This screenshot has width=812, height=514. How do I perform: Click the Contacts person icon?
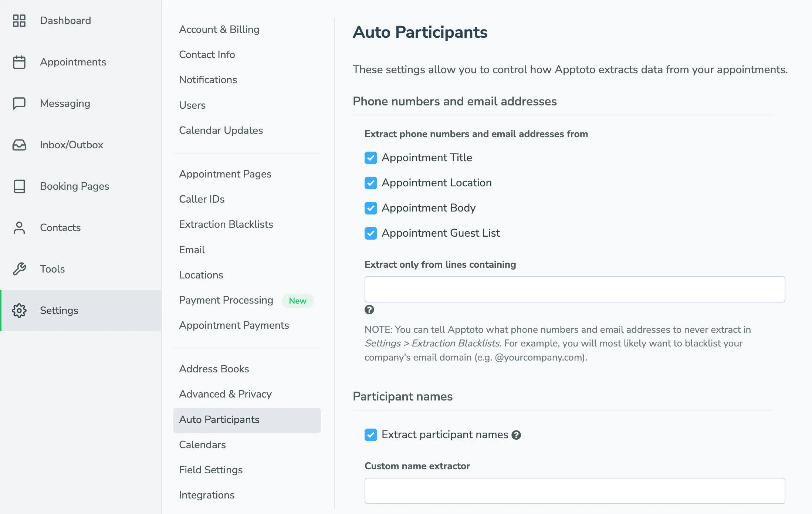19,228
